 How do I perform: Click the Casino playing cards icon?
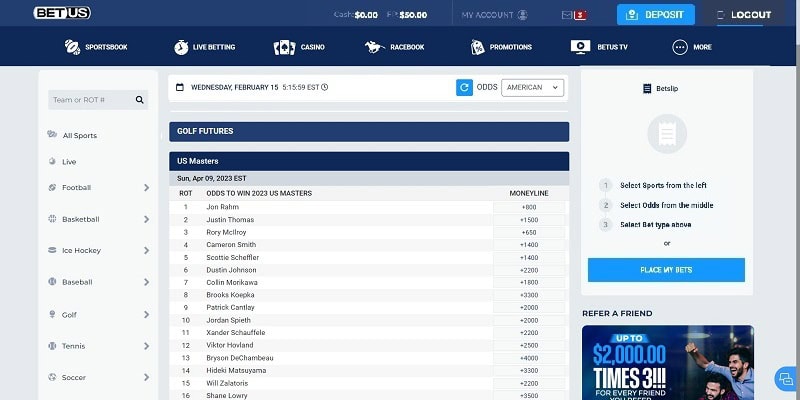284,47
